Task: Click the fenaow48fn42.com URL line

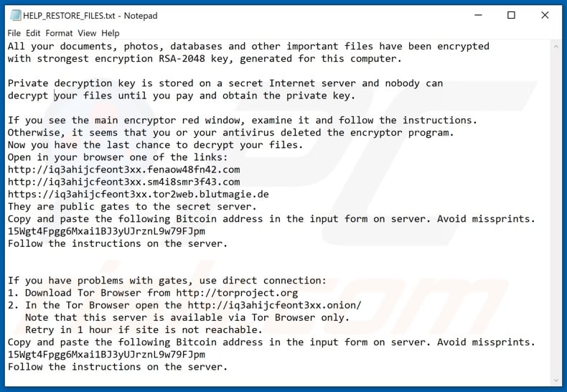Action: pos(123,169)
